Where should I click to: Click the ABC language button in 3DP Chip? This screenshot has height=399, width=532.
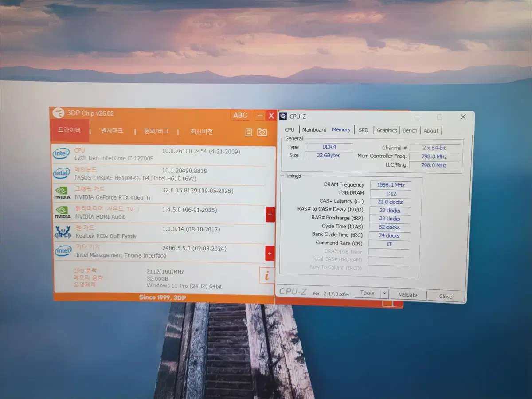[240, 115]
